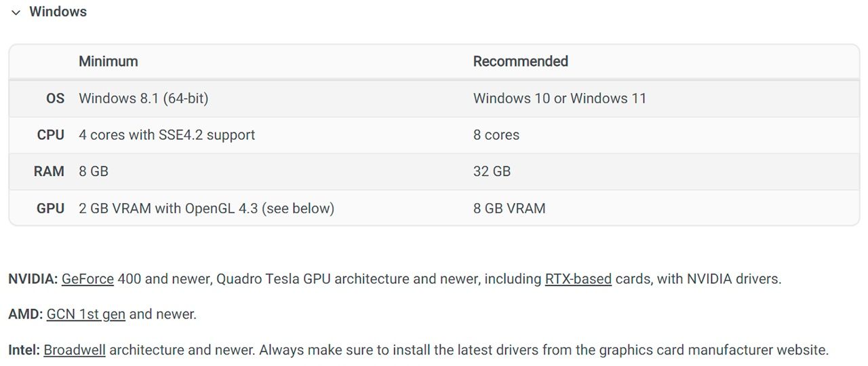Click the bold NVIDIA label

click(33, 278)
